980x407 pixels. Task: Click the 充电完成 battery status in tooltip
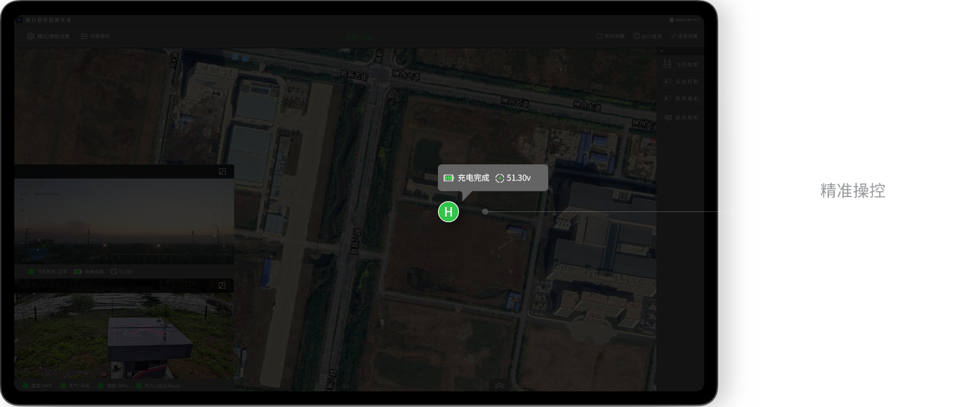point(467,178)
